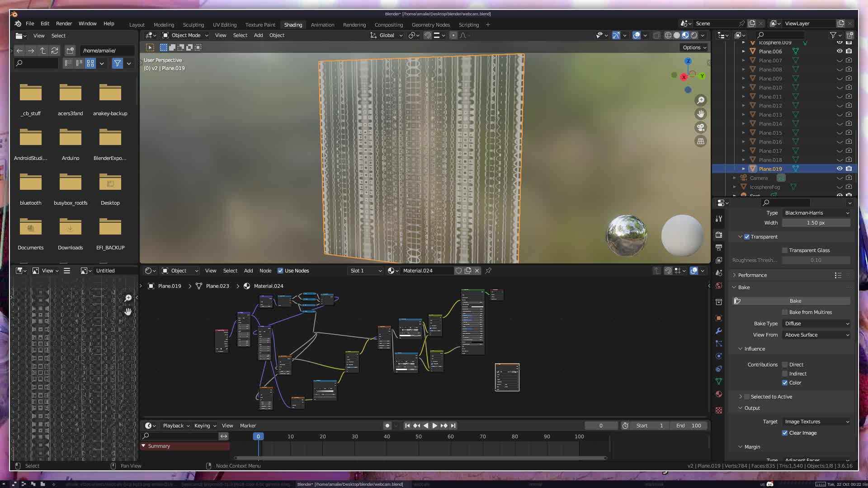868x488 pixels.
Task: Switch to the Compositing workspace tab
Action: (x=388, y=25)
